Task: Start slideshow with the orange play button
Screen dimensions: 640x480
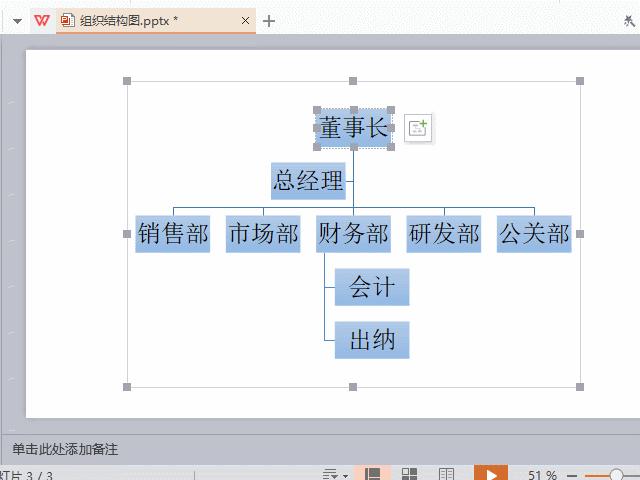Action: click(x=491, y=473)
